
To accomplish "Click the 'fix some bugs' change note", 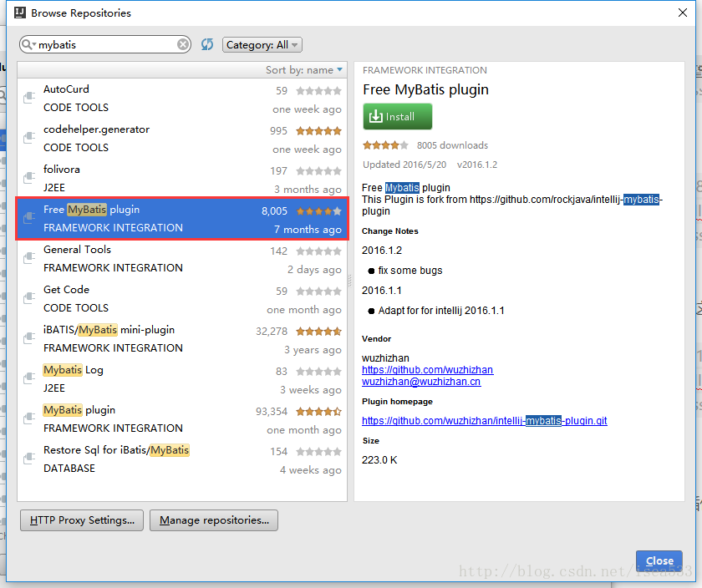I will pos(409,271).
